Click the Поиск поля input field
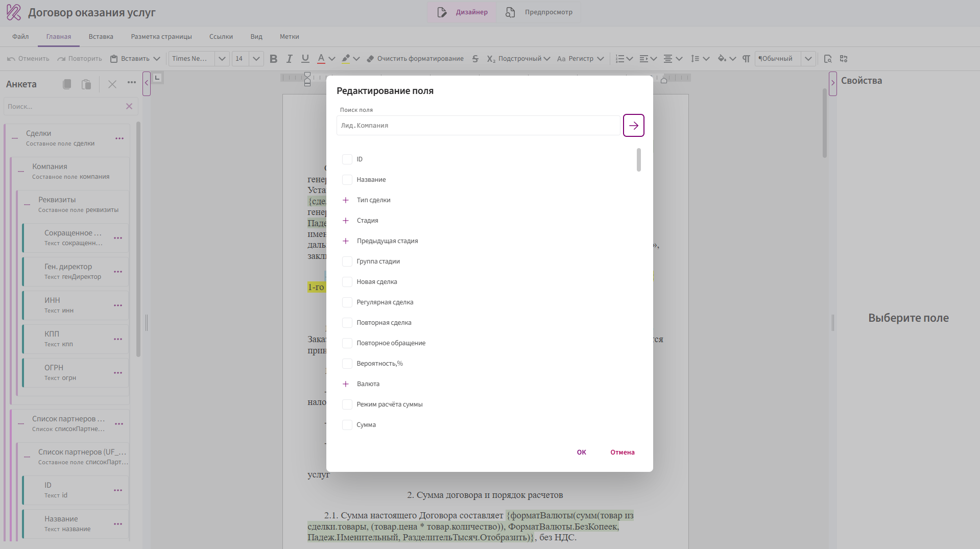Image resolution: width=980 pixels, height=549 pixels. tap(478, 126)
